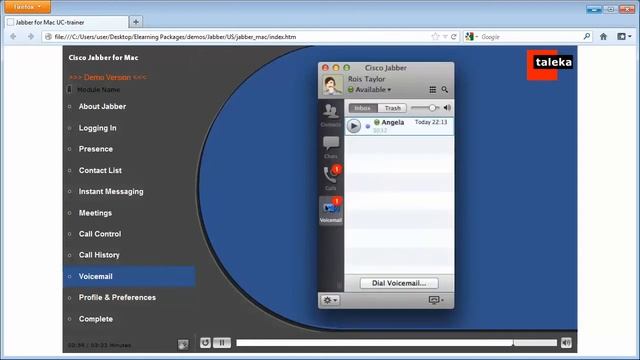Click the dial pad grid icon

(433, 89)
